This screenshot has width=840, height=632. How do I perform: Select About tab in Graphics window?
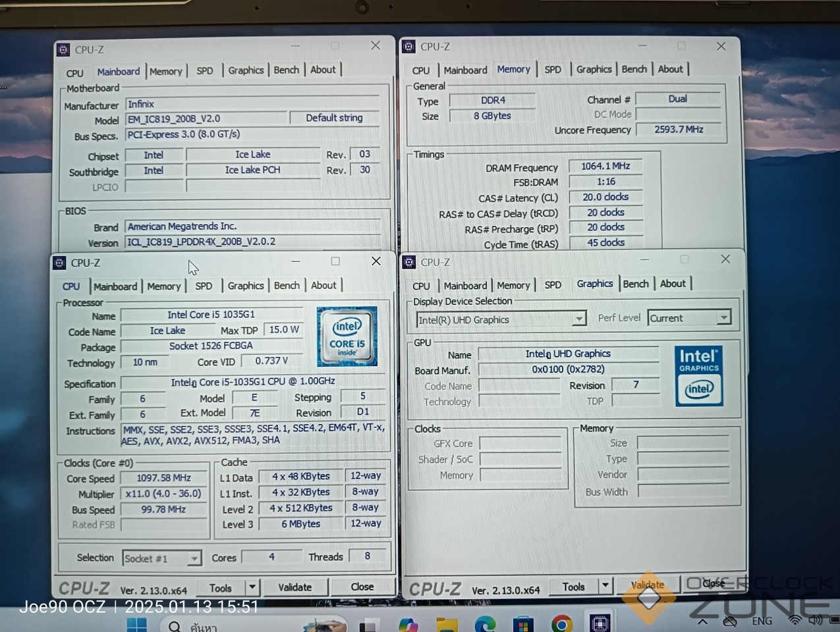click(673, 284)
